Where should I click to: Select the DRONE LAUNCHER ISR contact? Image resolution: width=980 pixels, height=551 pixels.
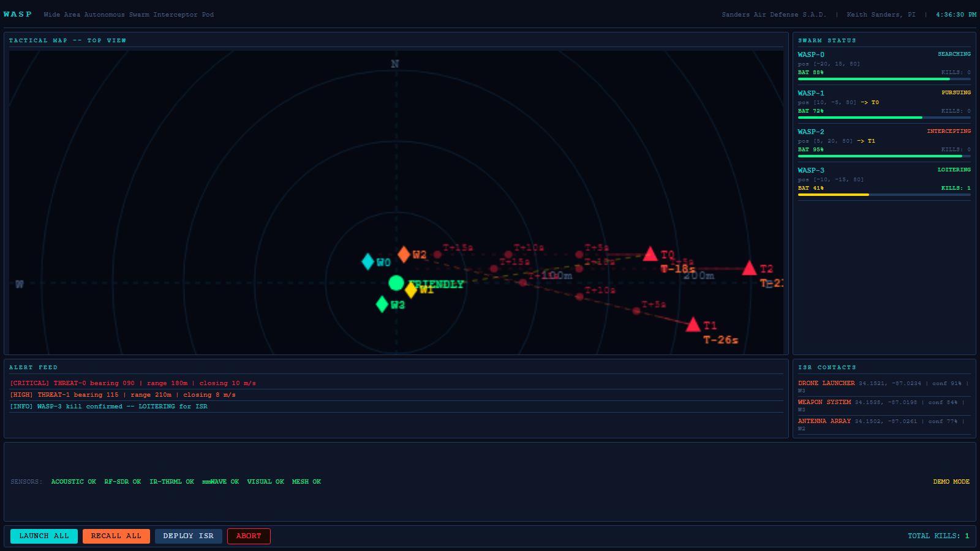click(x=884, y=387)
